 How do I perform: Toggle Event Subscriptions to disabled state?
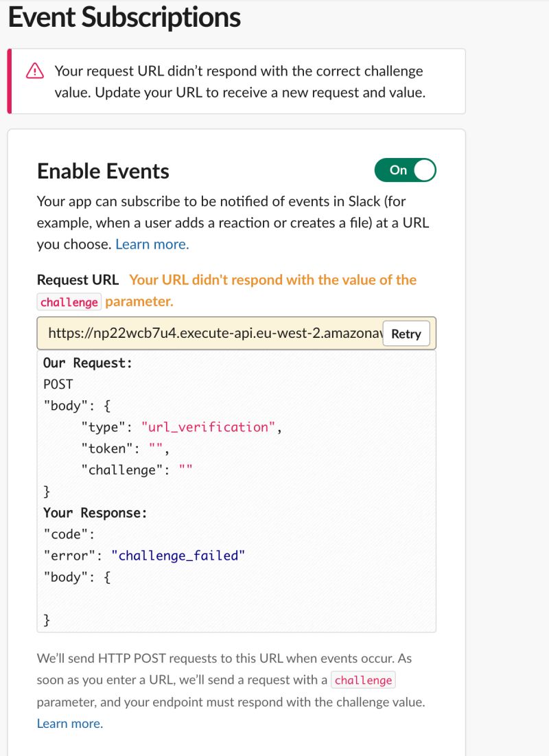405,170
